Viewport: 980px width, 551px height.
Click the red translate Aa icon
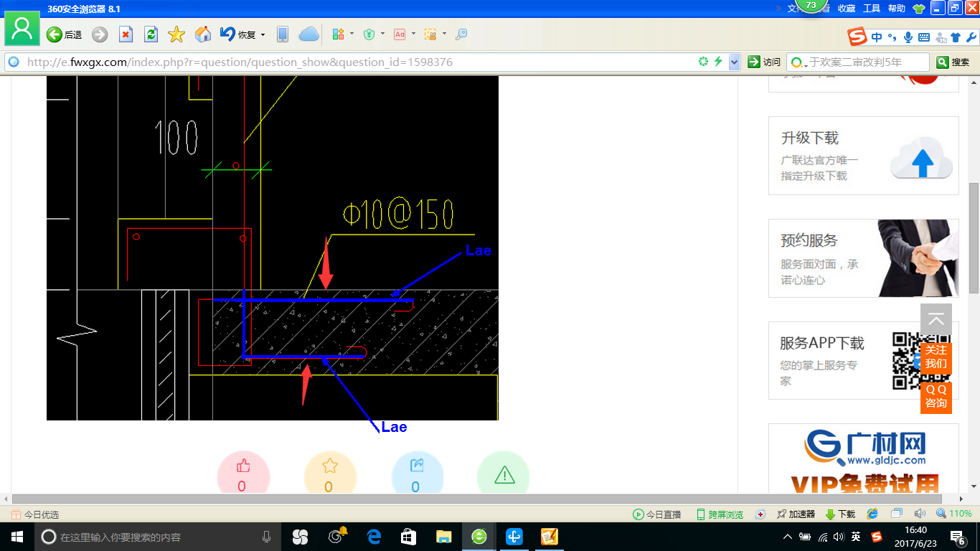click(400, 34)
